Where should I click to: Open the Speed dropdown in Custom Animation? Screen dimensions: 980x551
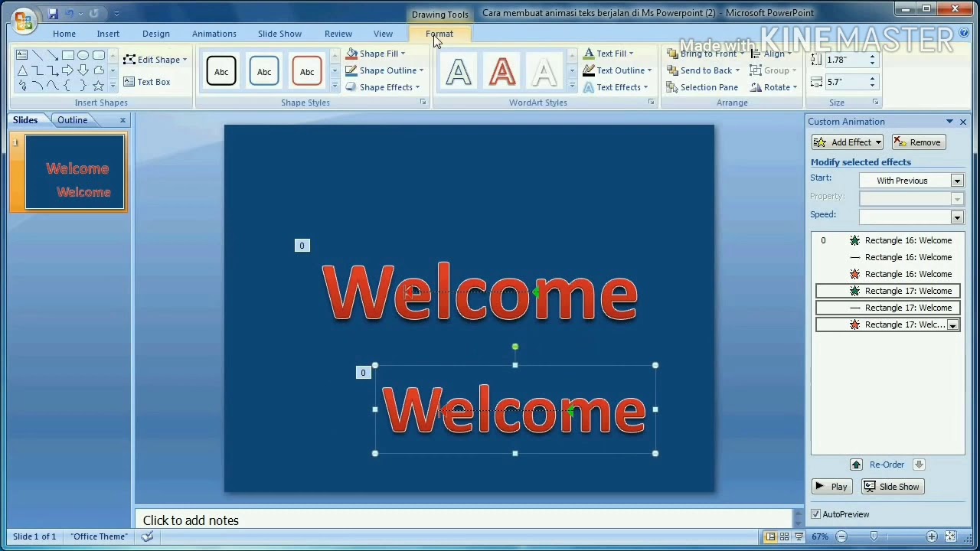pyautogui.click(x=957, y=217)
